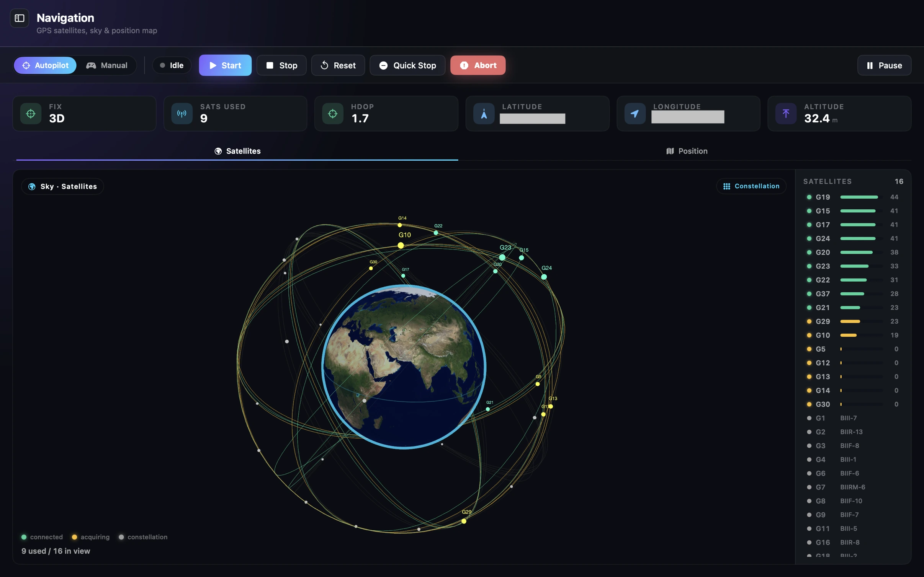Select satellite G23 dot on the globe

tap(502, 258)
